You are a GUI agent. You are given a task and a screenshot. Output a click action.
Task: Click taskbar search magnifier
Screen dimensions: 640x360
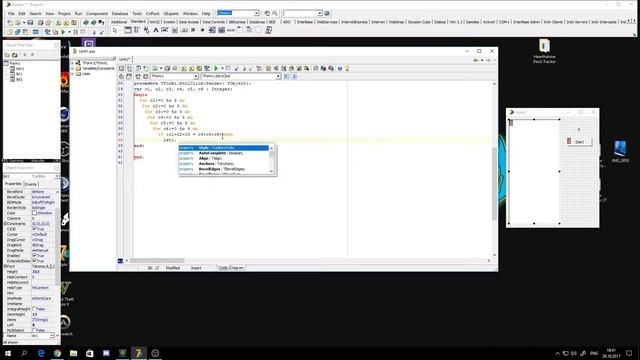(24, 353)
